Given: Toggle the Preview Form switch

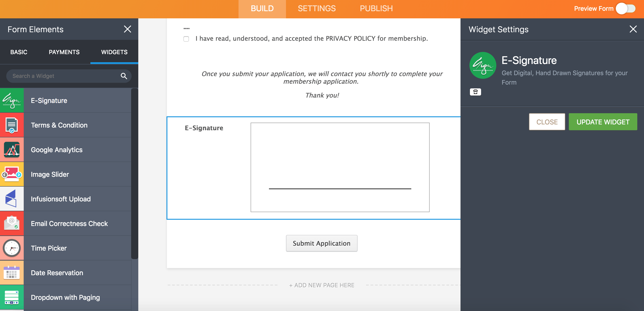Looking at the screenshot, I should (625, 9).
